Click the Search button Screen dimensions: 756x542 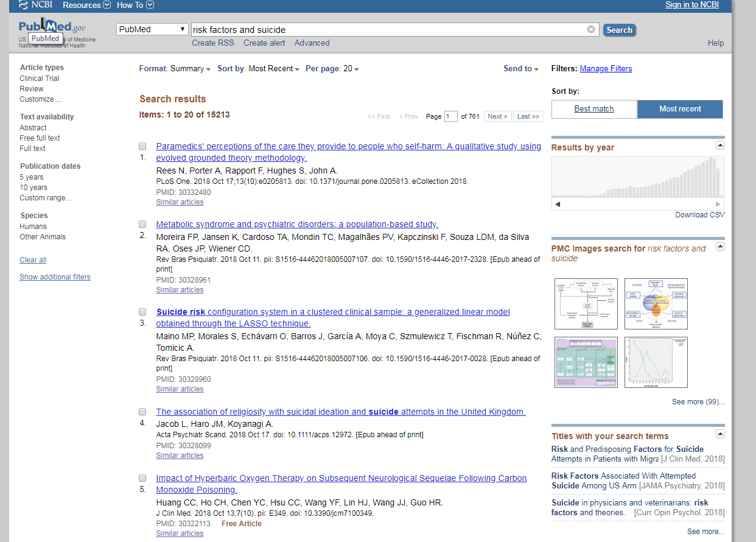point(619,30)
